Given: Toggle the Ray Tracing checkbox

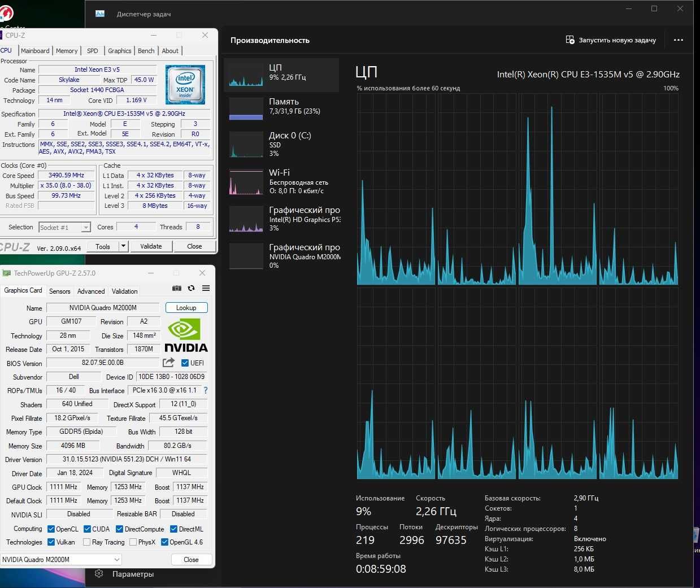Looking at the screenshot, I should point(87,542).
